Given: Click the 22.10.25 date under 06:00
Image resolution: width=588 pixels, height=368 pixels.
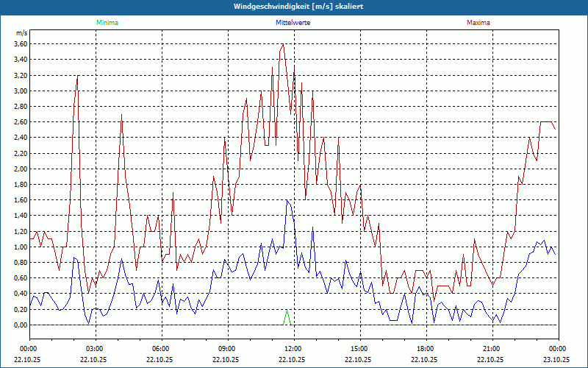Looking at the screenshot, I should pos(159,359).
